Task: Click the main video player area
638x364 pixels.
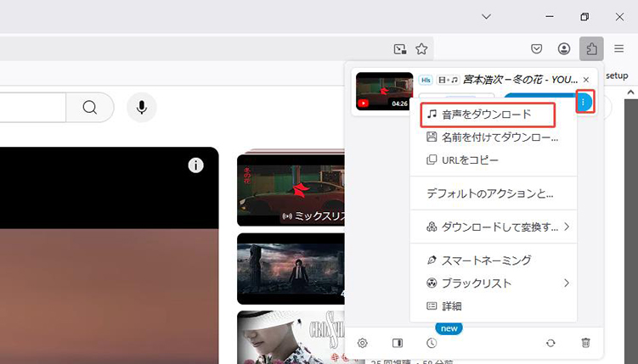Action: 110,255
